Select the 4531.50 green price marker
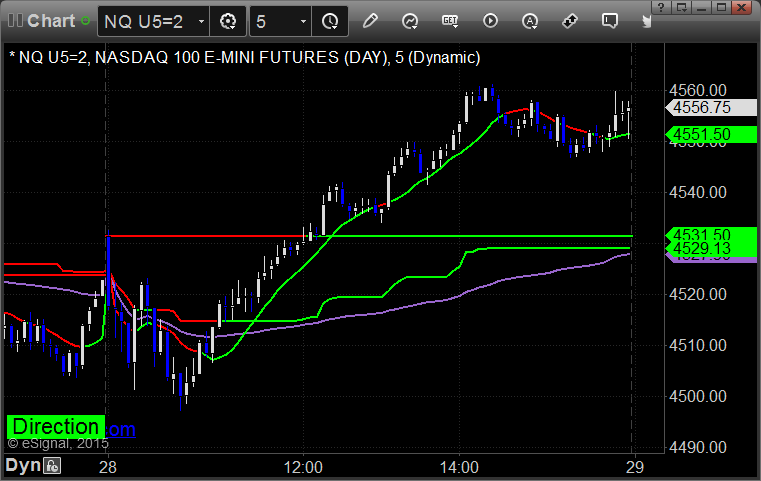Screen dimensions: 761x481 coord(711,235)
